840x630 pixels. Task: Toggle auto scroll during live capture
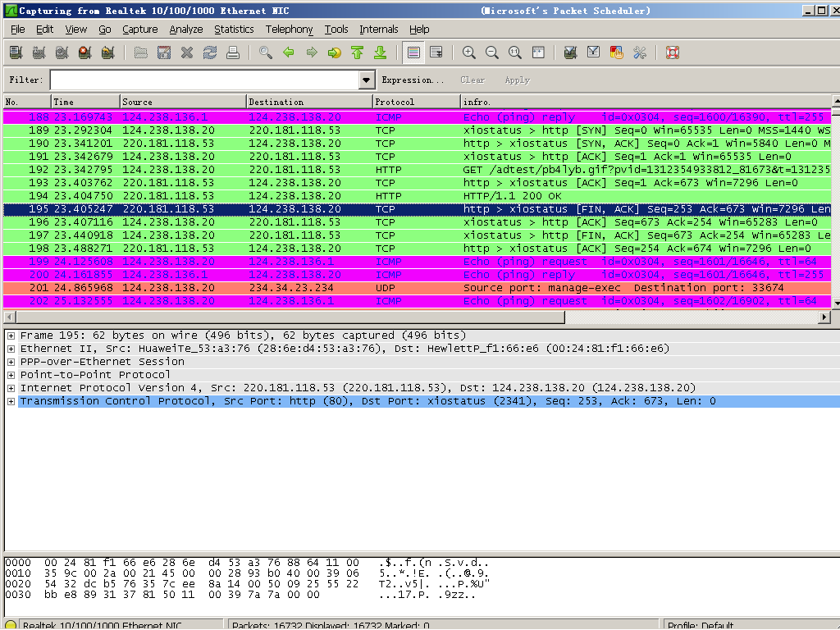(436, 52)
